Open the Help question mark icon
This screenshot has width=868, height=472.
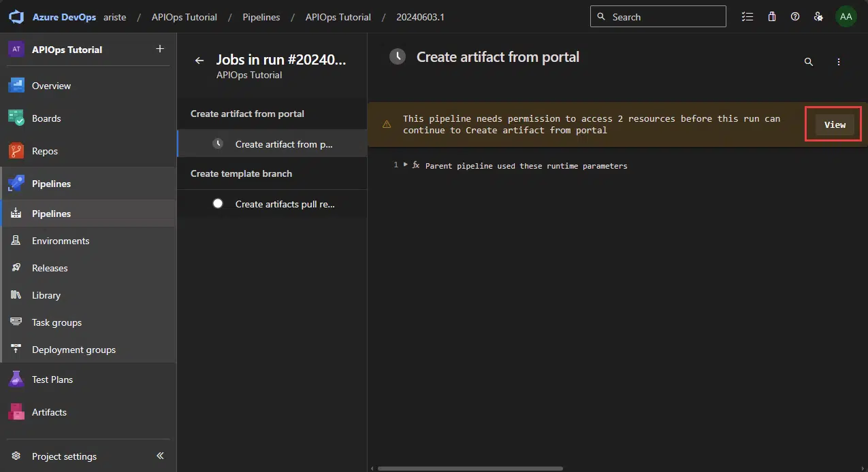(x=795, y=17)
